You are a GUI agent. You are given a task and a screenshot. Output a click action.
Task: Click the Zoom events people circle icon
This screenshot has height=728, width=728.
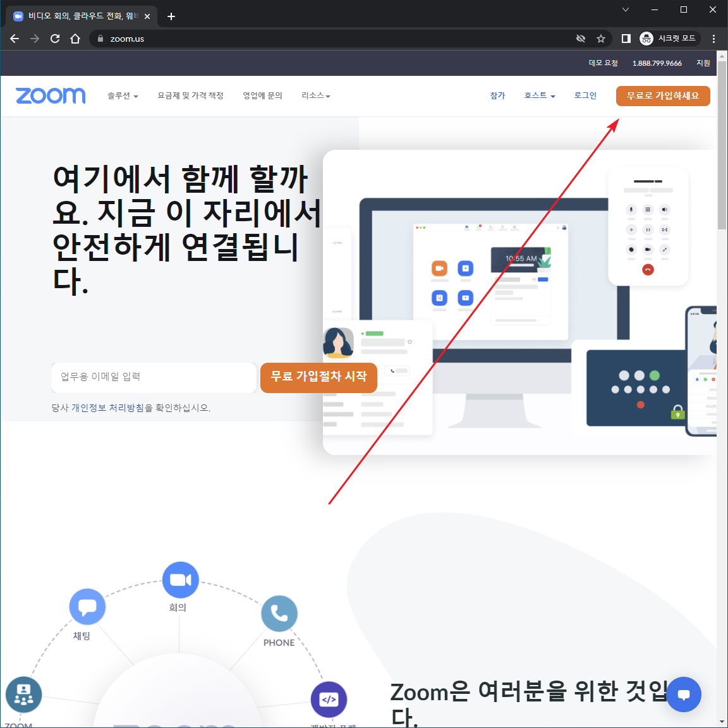click(23, 695)
